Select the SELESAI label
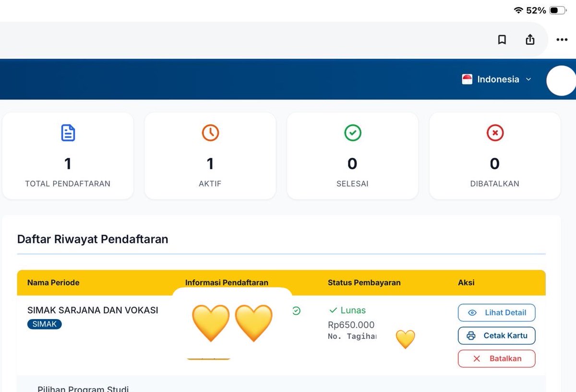This screenshot has width=576, height=392. coord(352,184)
